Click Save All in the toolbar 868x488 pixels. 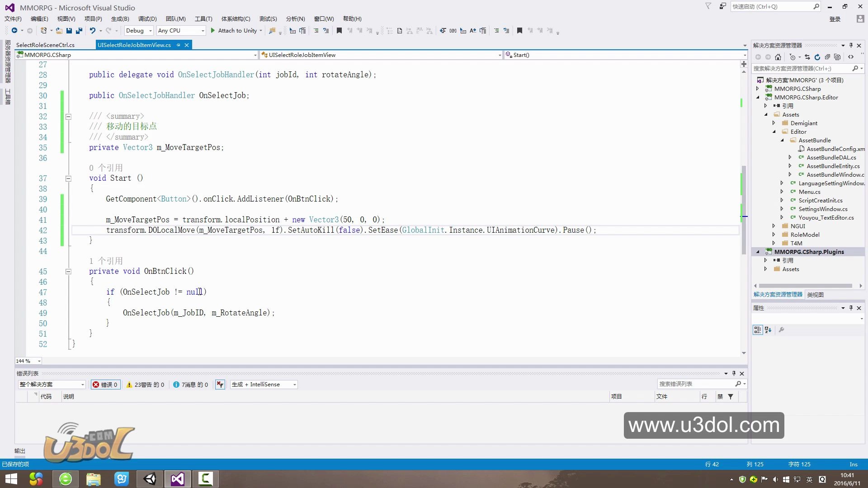[79, 31]
